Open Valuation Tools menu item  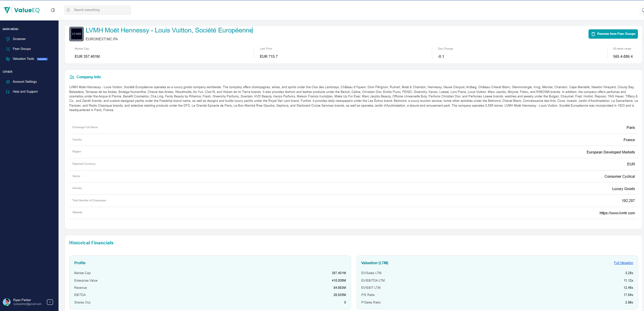(23, 59)
